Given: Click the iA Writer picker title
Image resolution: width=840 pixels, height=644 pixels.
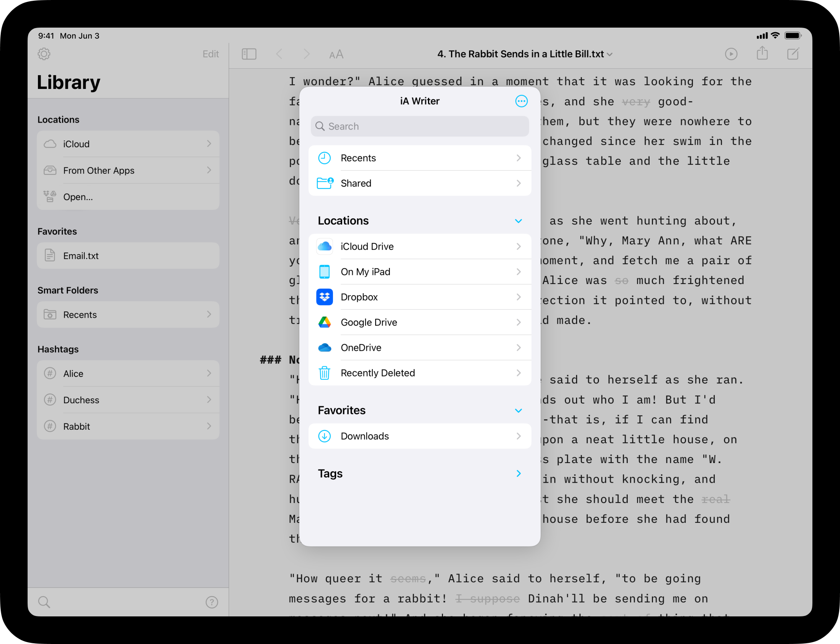Looking at the screenshot, I should (x=420, y=101).
